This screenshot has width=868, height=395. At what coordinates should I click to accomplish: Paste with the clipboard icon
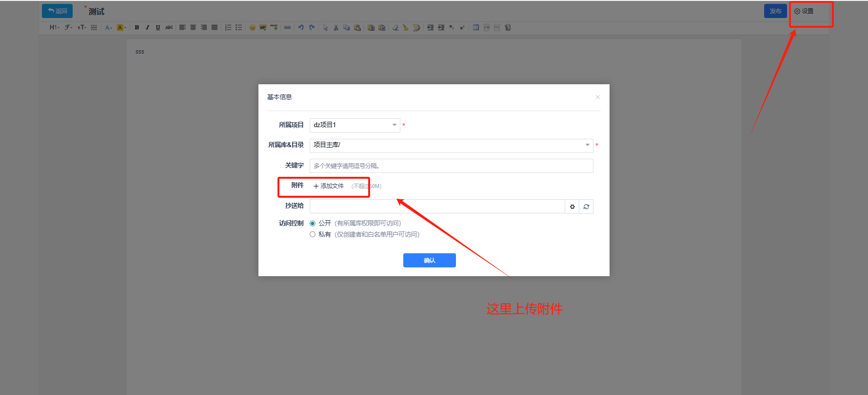tap(357, 28)
